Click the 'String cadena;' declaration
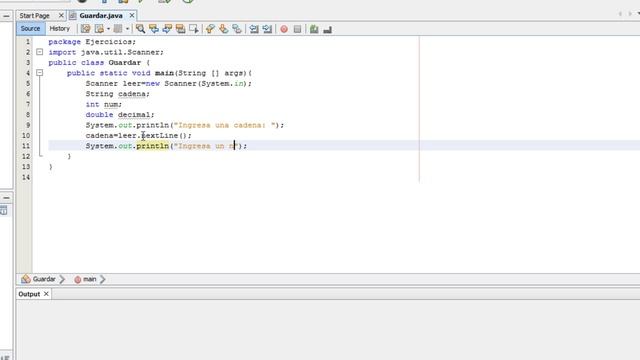 pyautogui.click(x=118, y=94)
